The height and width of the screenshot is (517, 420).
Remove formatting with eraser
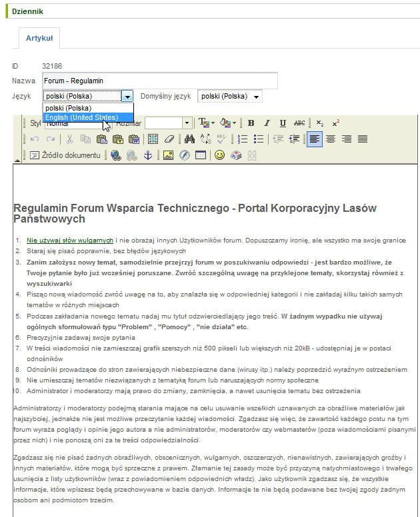point(169,139)
